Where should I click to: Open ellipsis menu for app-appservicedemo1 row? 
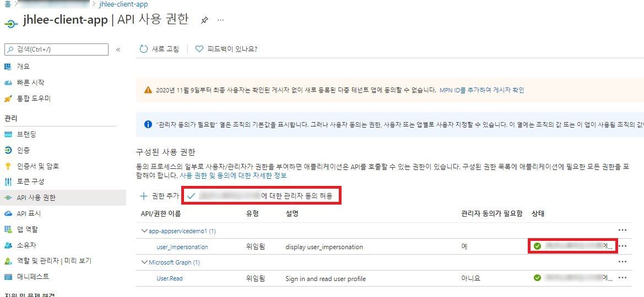[623, 231]
